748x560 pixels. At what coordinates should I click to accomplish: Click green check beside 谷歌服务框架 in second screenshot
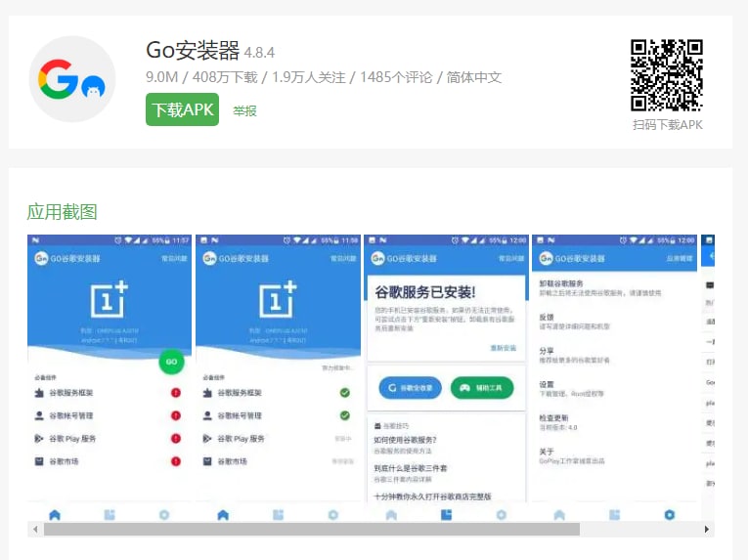(x=344, y=393)
